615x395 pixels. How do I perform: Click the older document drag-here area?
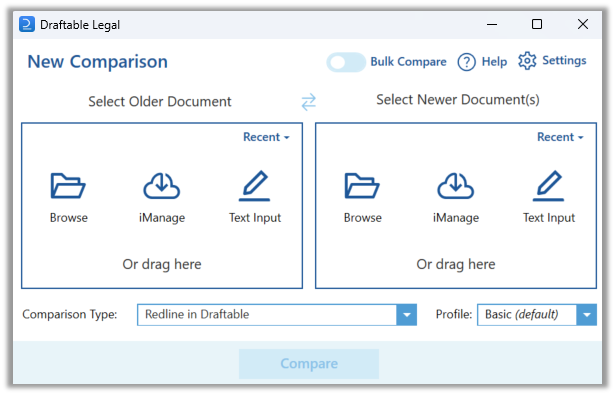[162, 264]
